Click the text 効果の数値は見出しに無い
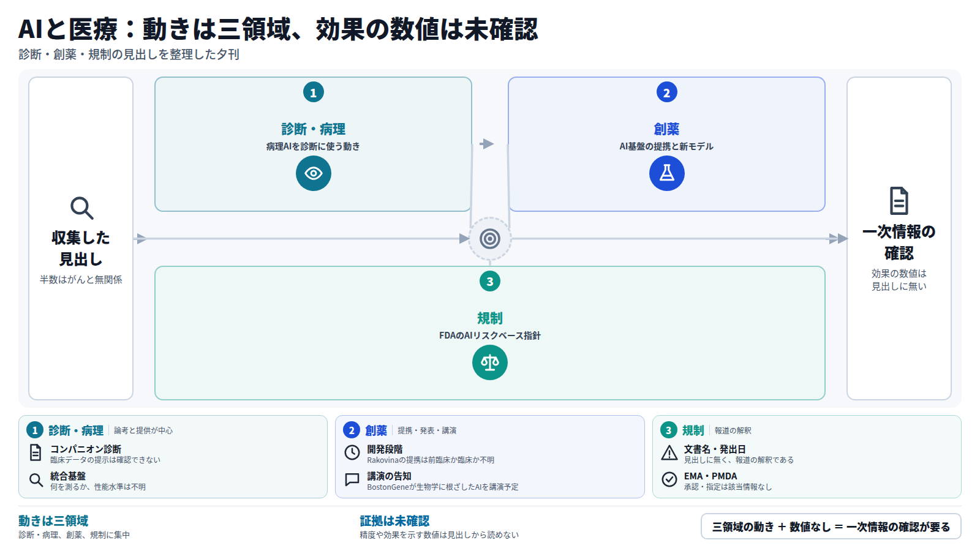980x551 pixels. pos(899,280)
